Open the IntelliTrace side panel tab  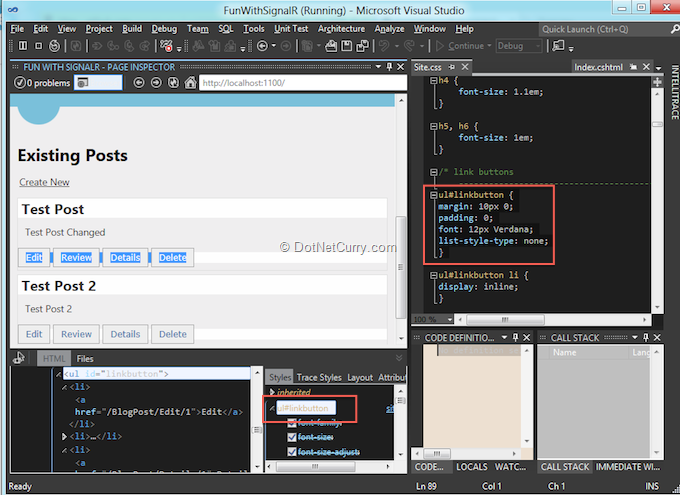click(x=675, y=92)
